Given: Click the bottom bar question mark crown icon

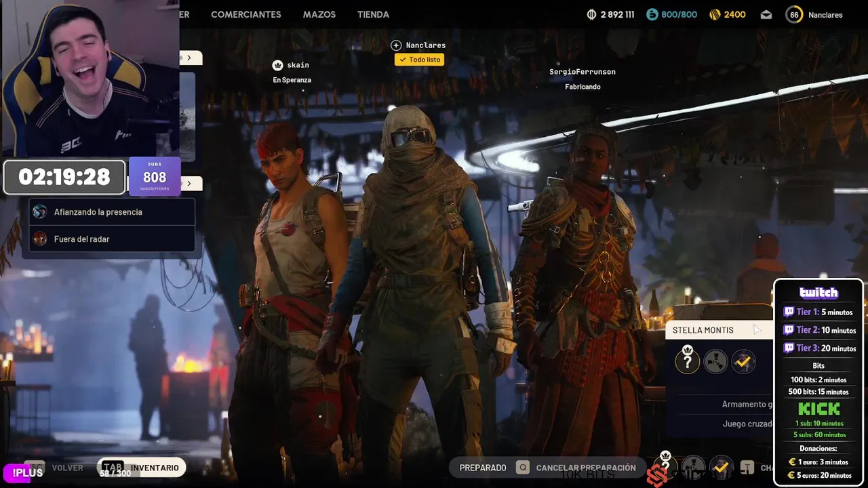Looking at the screenshot, I should pyautogui.click(x=665, y=465).
